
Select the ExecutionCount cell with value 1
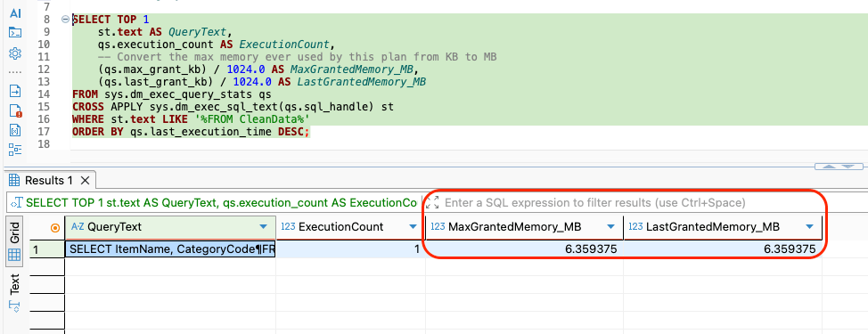(350, 249)
